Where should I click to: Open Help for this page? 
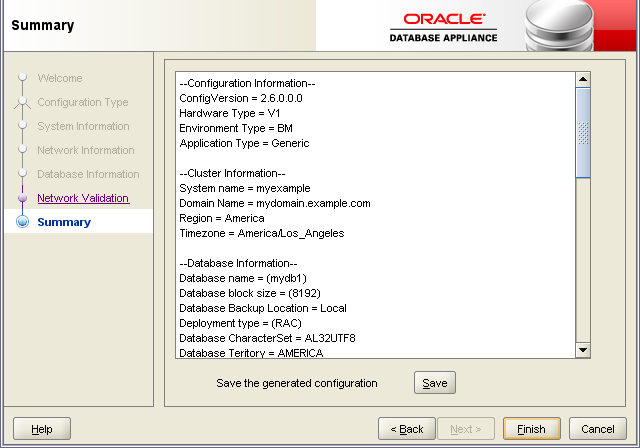(x=42, y=428)
